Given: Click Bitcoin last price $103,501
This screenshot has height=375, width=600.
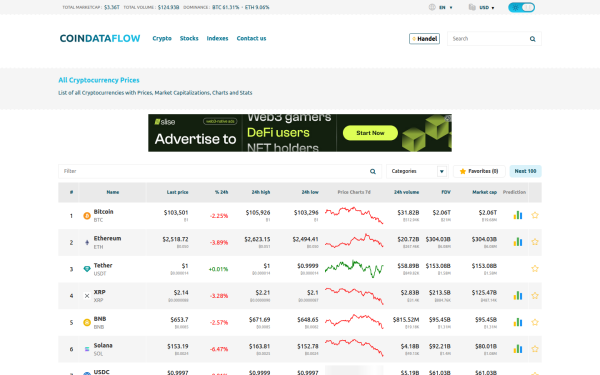Looking at the screenshot, I should tap(176, 212).
